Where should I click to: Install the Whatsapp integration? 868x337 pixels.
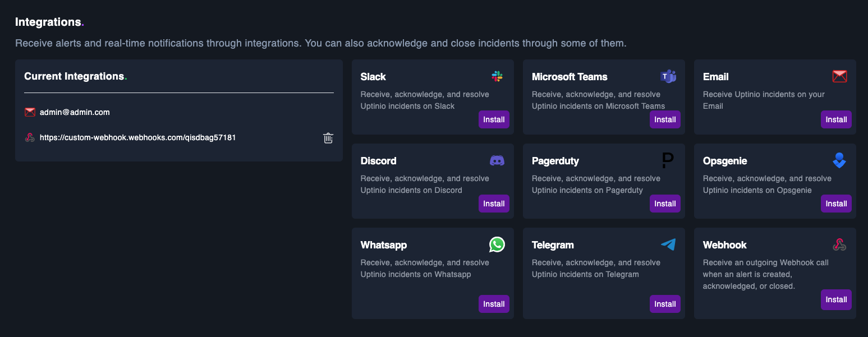[494, 304]
